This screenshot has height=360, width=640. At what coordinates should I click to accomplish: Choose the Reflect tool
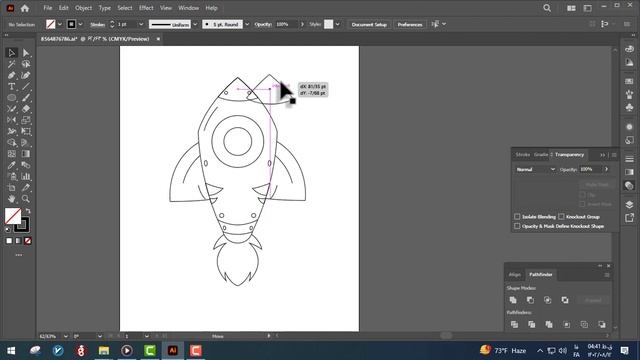click(x=11, y=120)
